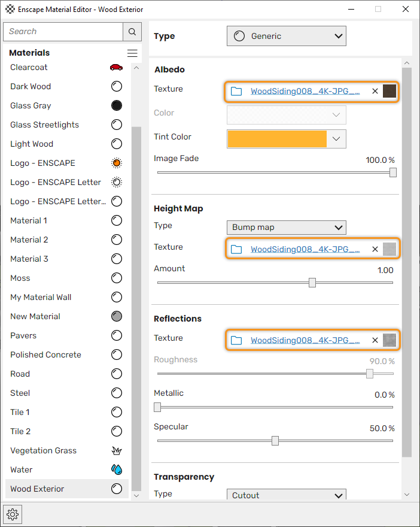Image resolution: width=420 pixels, height=527 pixels.
Task: Click the properties panel scroll-up arrow
Action: pyautogui.click(x=407, y=63)
